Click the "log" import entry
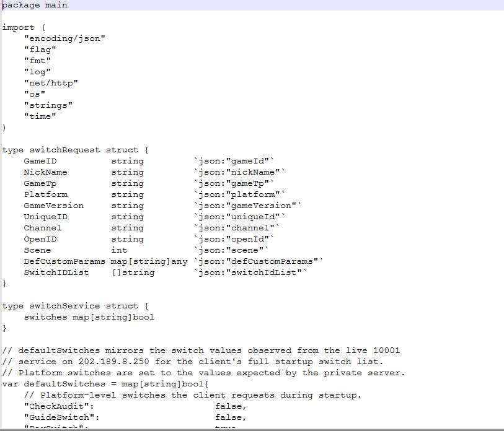 point(37,72)
